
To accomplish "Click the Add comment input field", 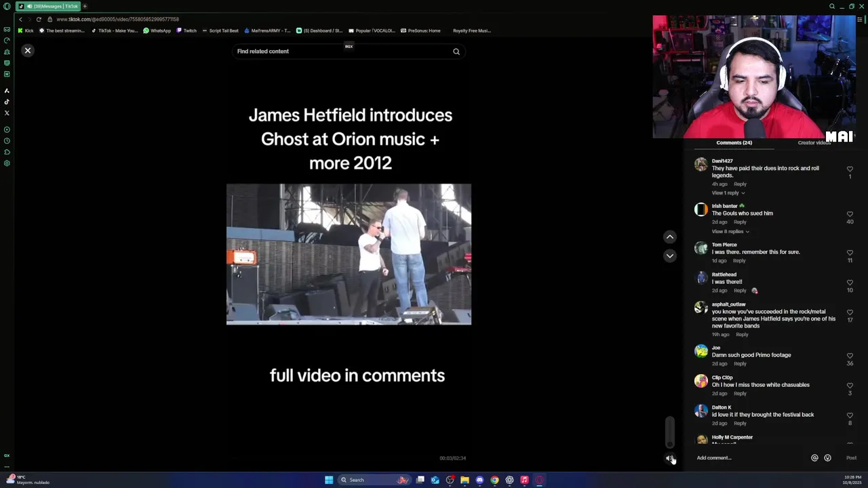I will (x=749, y=458).
